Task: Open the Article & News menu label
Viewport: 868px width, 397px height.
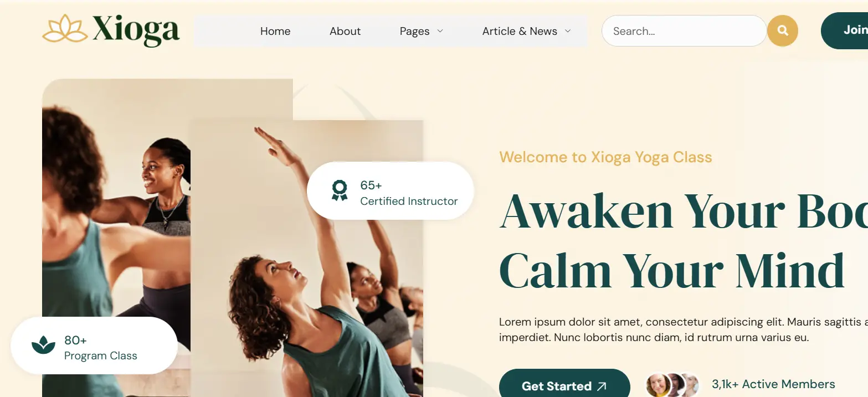Action: click(x=520, y=31)
